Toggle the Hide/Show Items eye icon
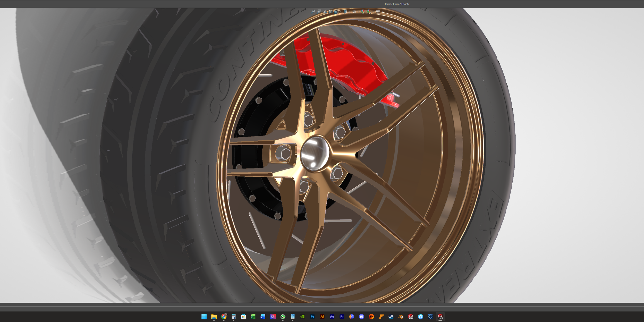The width and height of the screenshot is (644, 322). click(354, 12)
